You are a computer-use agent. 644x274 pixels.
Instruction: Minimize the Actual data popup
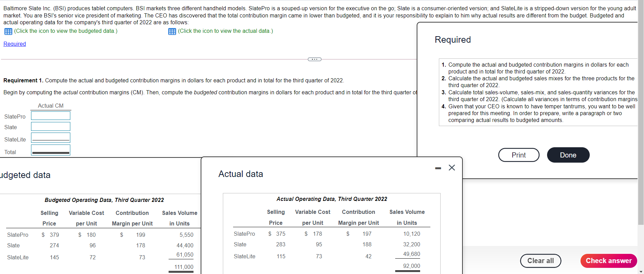[x=438, y=168]
